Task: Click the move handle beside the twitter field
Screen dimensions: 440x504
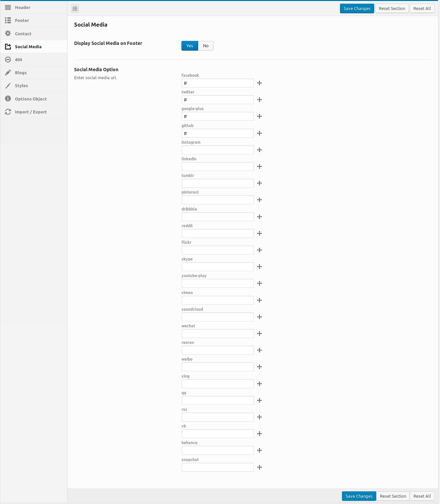Action: pyautogui.click(x=260, y=100)
